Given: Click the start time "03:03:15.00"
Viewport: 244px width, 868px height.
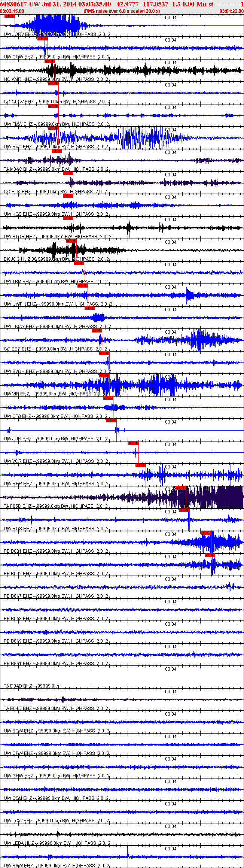Looking at the screenshot, I should [12, 11].
